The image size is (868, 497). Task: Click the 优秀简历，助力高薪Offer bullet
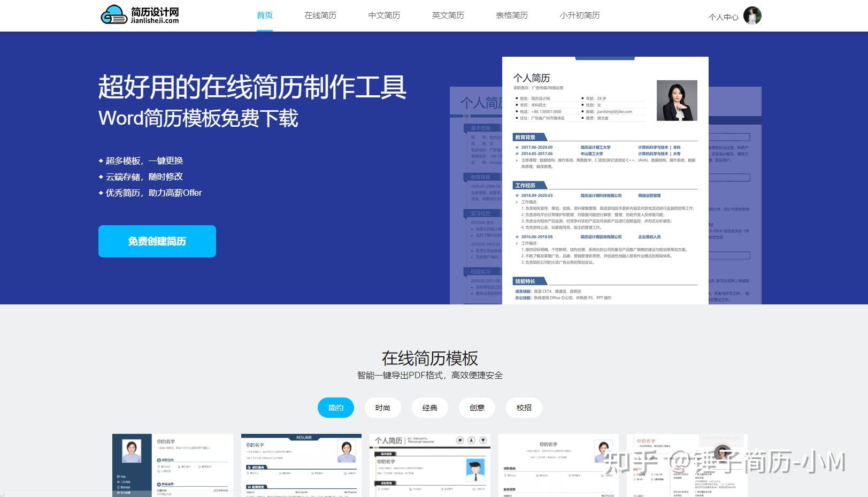pos(150,193)
